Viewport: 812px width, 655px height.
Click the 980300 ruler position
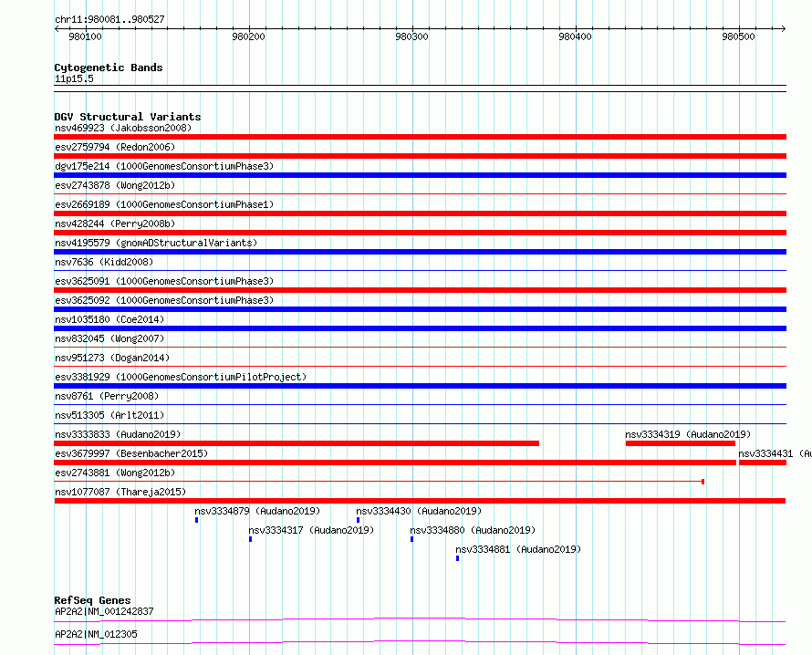pyautogui.click(x=411, y=36)
